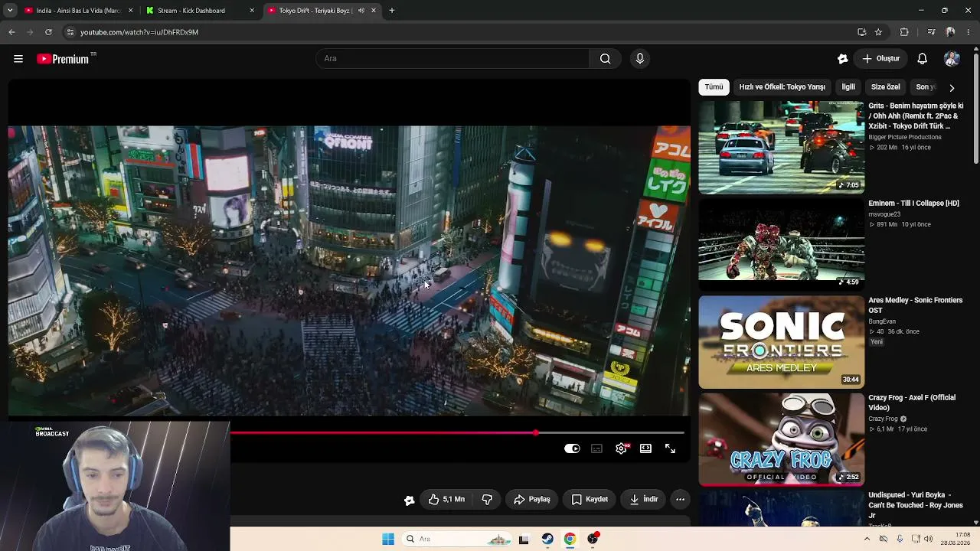This screenshot has width=980, height=551.
Task: Switch to the Stream - Kick Dashboard tab
Action: point(200,11)
